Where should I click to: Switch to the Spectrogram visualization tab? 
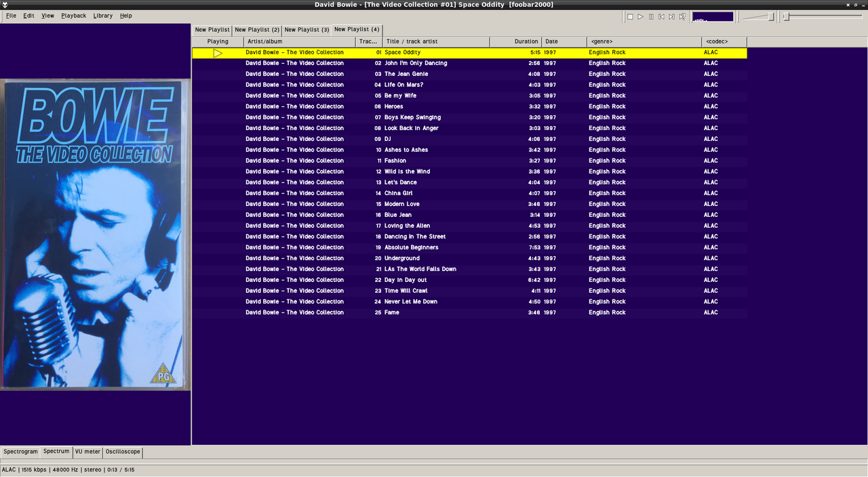coord(20,452)
